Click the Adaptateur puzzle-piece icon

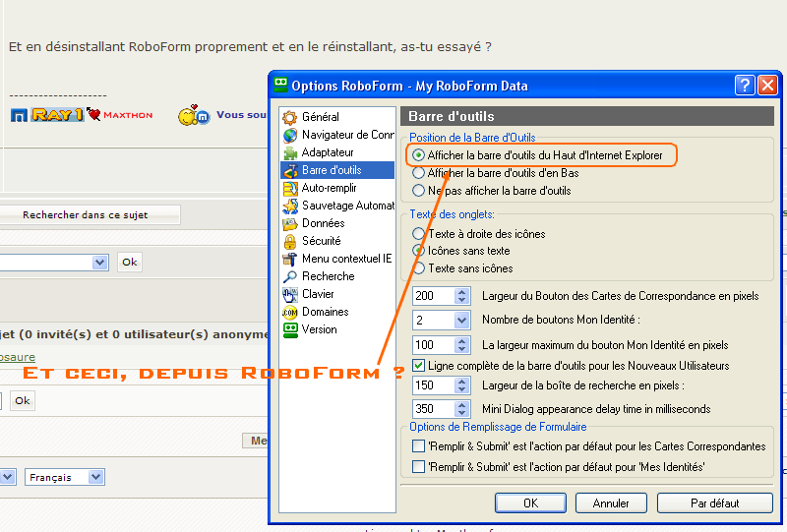click(289, 152)
